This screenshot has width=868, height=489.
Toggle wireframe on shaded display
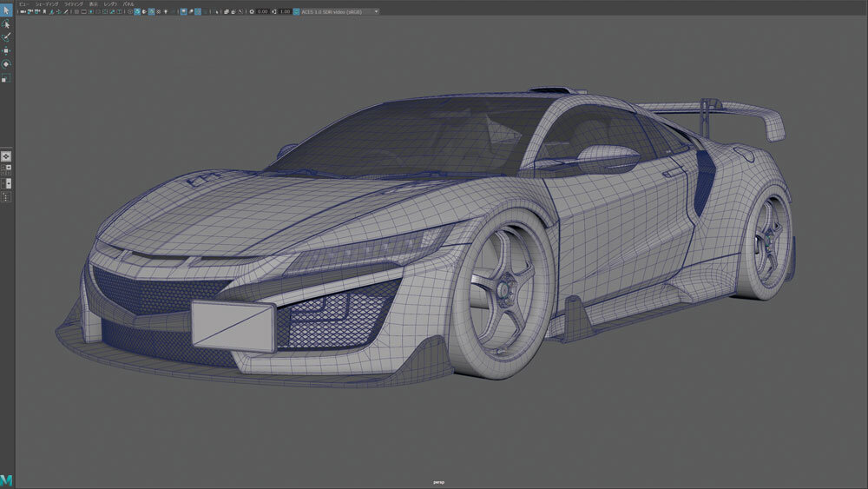coord(151,12)
